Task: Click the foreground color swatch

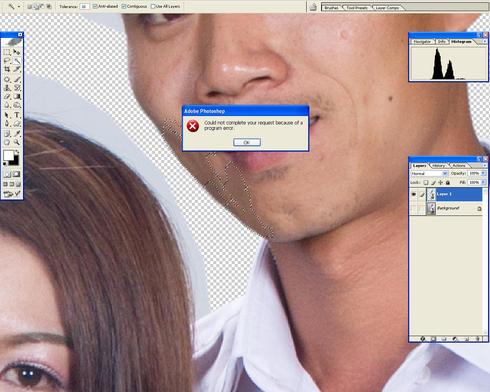Action: coord(8,155)
